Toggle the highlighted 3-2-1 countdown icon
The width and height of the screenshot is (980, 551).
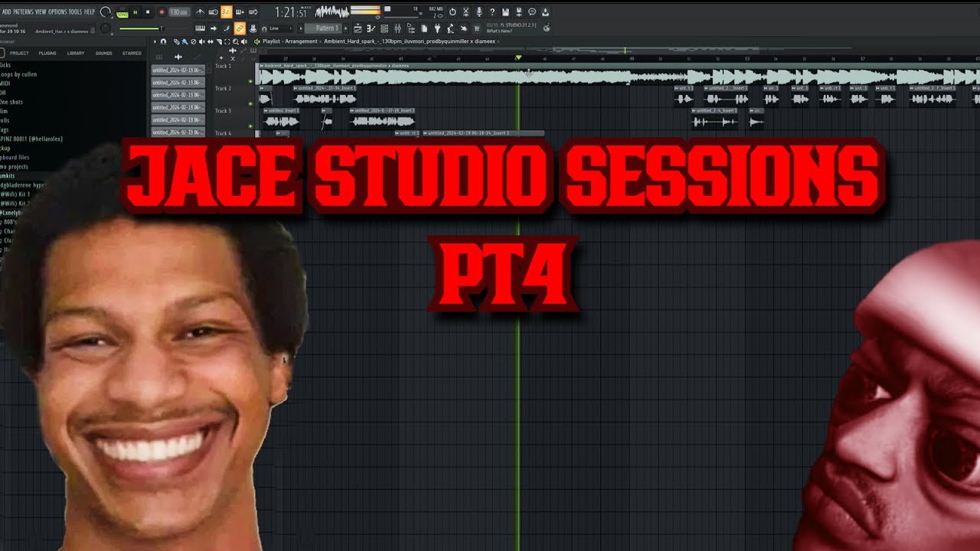(226, 12)
